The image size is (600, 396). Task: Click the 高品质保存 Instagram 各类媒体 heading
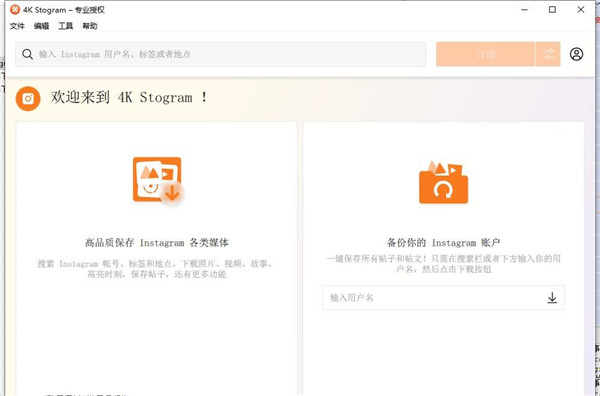tap(157, 243)
